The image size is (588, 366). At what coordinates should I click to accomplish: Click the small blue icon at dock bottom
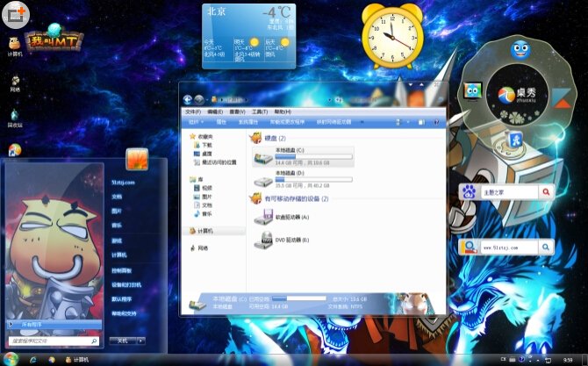[515, 140]
